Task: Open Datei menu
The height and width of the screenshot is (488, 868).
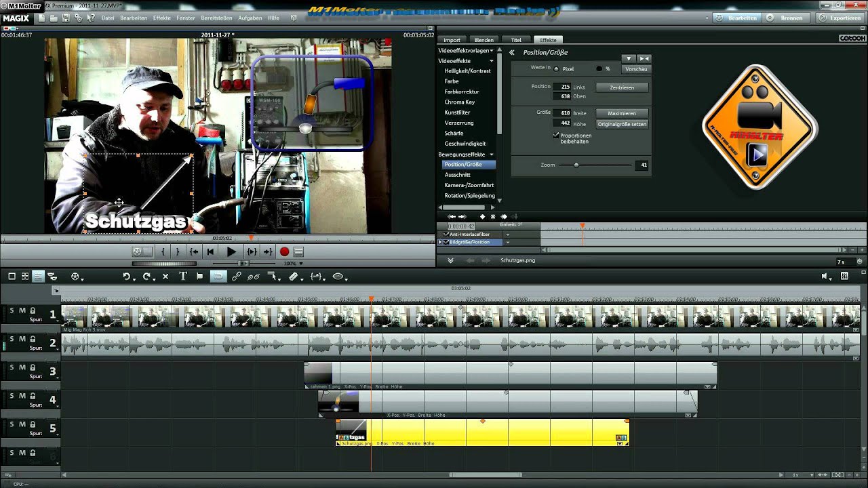Action: tap(108, 18)
